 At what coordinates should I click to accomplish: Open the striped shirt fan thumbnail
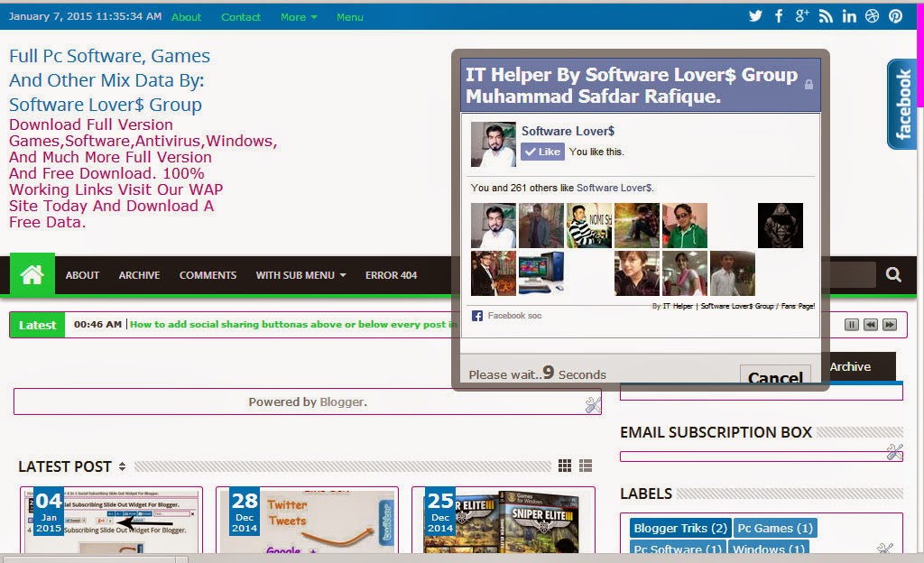pyautogui.click(x=588, y=226)
